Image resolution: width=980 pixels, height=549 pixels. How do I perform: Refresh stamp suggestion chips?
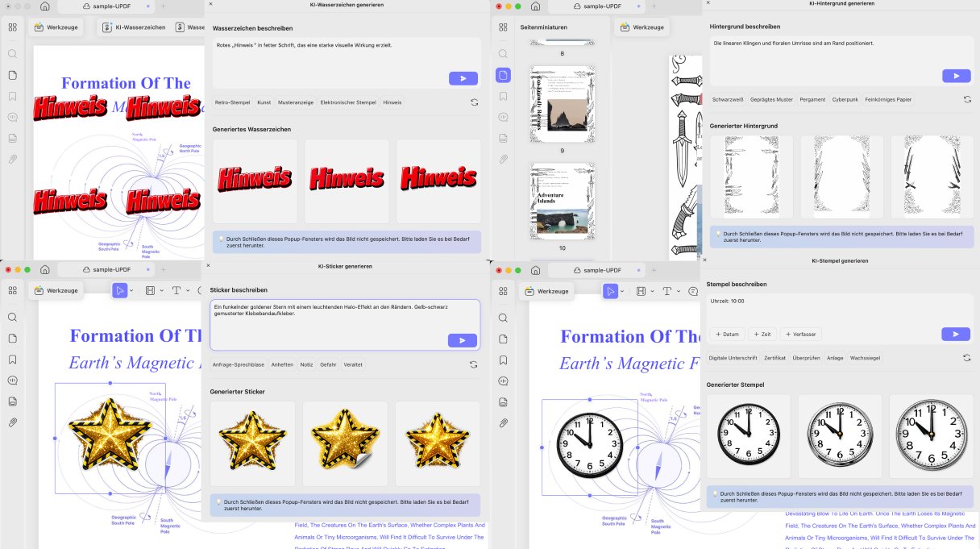click(967, 357)
